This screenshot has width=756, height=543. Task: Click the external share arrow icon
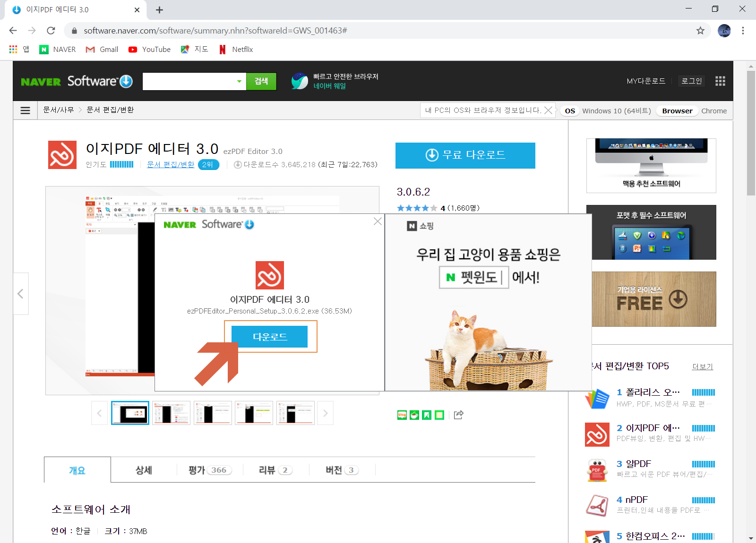(x=458, y=415)
